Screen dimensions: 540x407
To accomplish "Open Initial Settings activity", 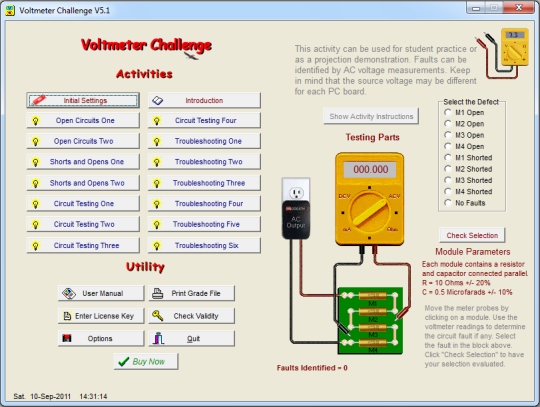I will [x=83, y=100].
